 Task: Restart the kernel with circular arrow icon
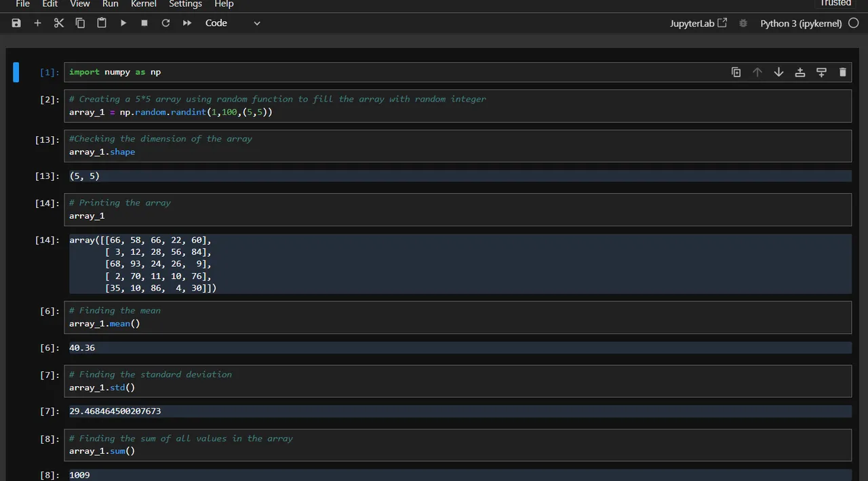tap(165, 23)
